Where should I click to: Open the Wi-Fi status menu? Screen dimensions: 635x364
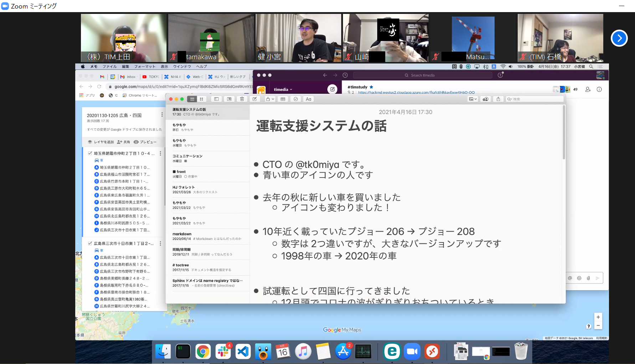tap(503, 67)
